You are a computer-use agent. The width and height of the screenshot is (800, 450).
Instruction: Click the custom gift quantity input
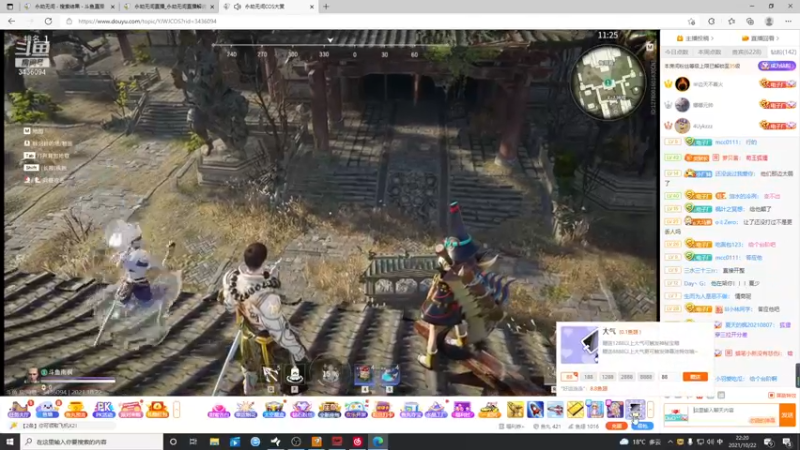pos(668,377)
